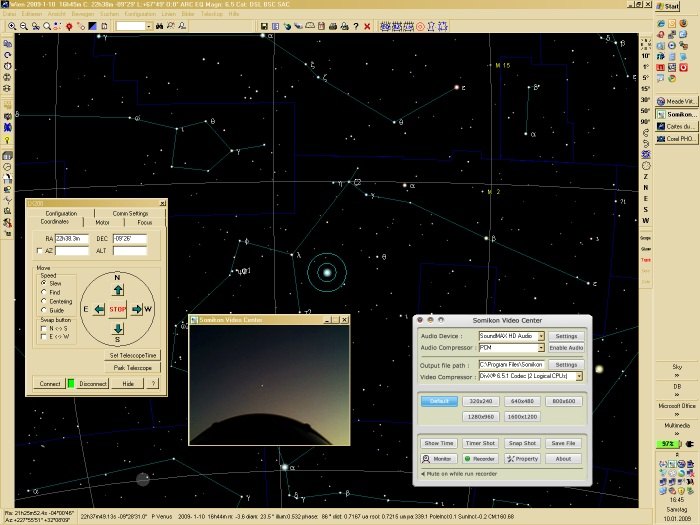
Task: Open the Audio Device dropdown
Action: 541,336
